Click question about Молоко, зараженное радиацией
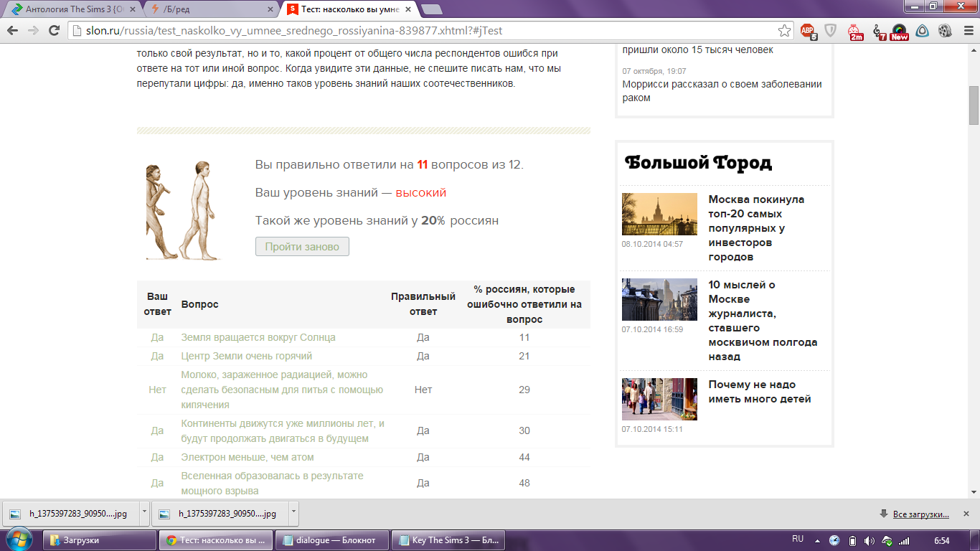 tap(282, 390)
